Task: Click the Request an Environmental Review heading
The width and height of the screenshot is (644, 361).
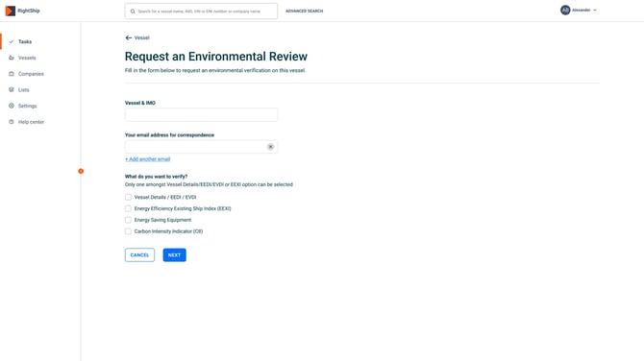Action: pyautogui.click(x=216, y=57)
